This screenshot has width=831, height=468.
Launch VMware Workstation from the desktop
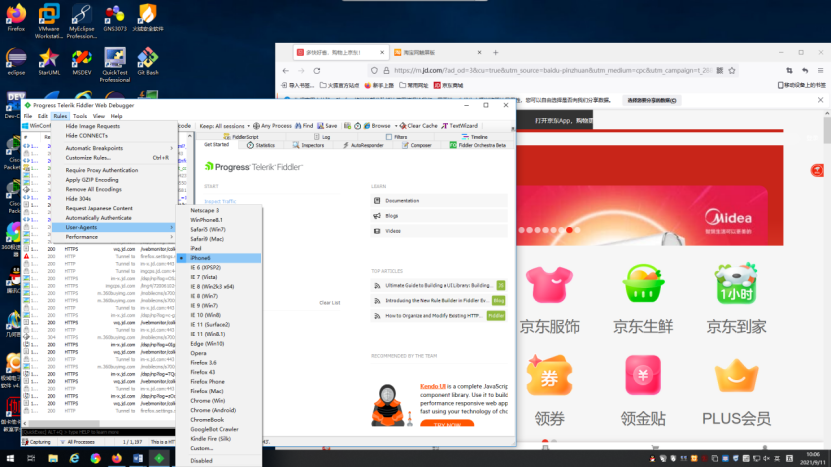(49, 21)
